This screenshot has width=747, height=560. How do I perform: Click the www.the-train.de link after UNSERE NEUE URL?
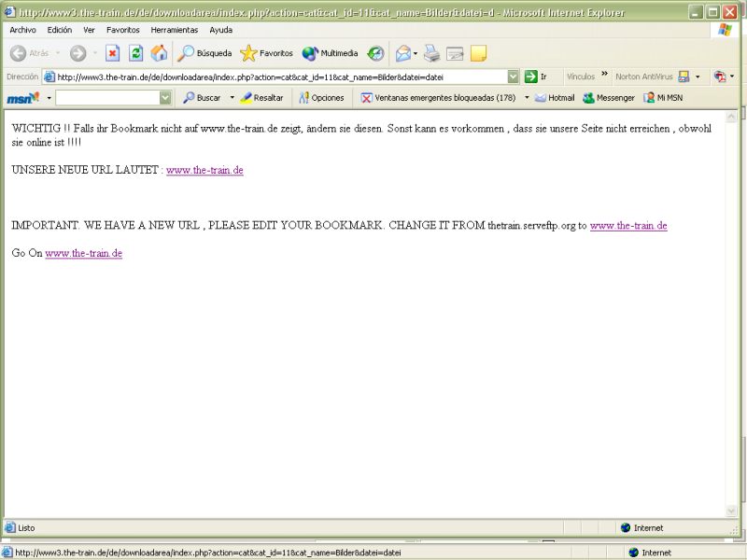[x=204, y=170]
